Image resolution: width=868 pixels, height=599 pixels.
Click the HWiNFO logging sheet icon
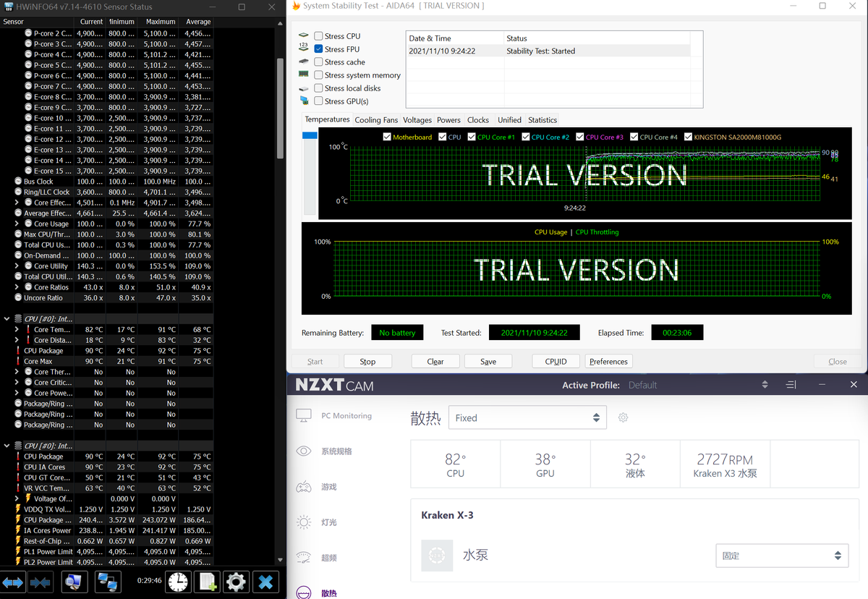pyautogui.click(x=208, y=582)
